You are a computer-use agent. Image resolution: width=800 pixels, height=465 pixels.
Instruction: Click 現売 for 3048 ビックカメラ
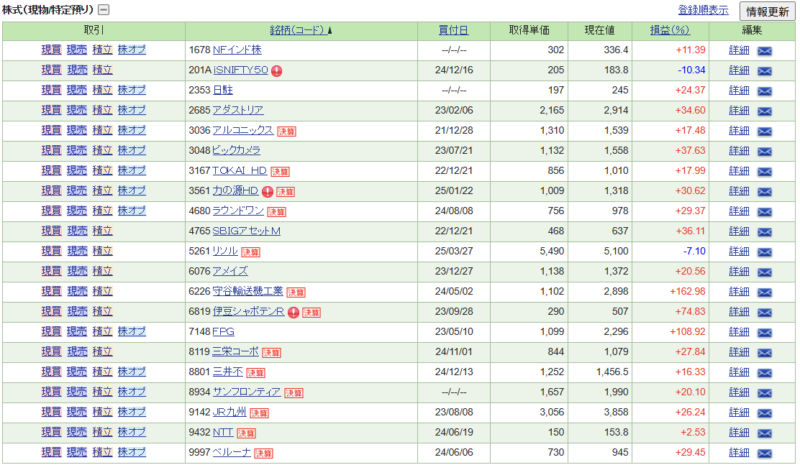pyautogui.click(x=77, y=150)
